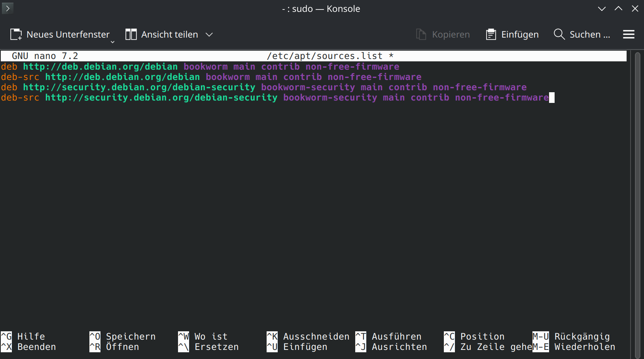
Task: Click the Ansicht teilen split-view icon
Action: coord(131,34)
